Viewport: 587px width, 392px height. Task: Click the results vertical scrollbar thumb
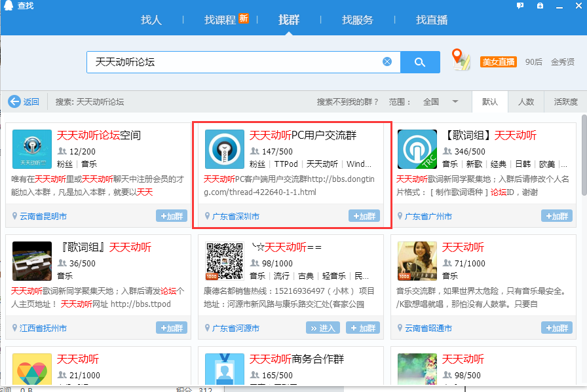coord(584,154)
